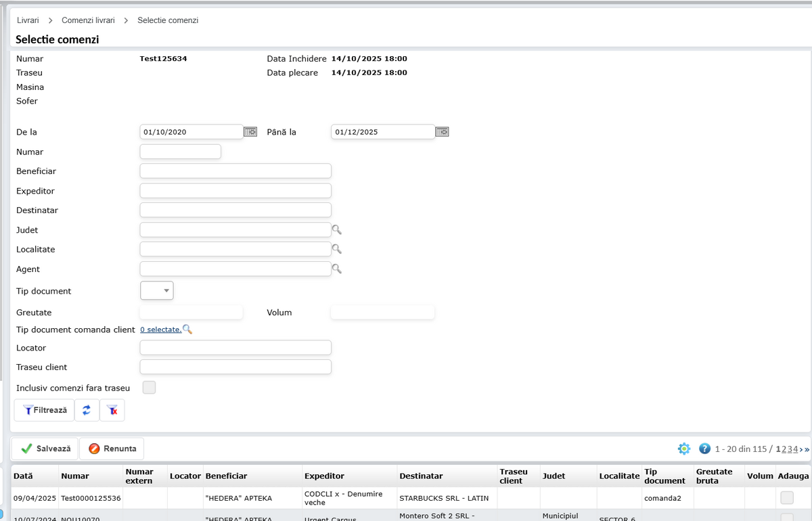Navigate to Livrari breadcrumb
812x521 pixels.
[28, 20]
